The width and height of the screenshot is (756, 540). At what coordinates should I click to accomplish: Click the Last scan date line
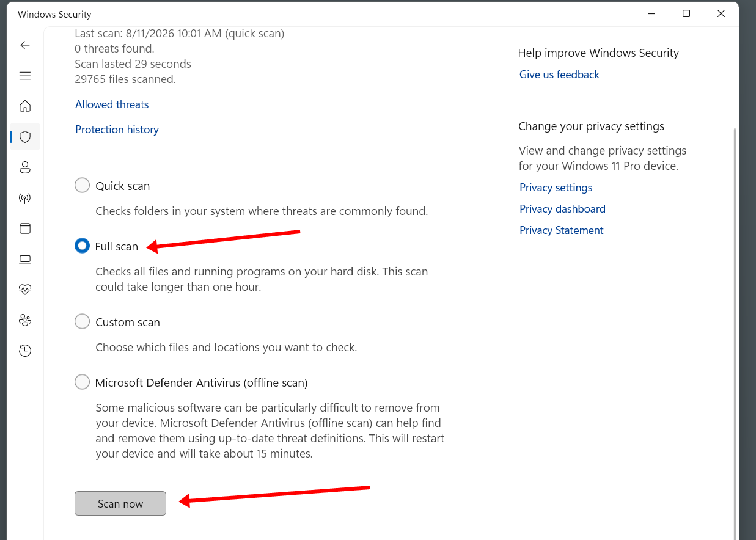tap(180, 34)
